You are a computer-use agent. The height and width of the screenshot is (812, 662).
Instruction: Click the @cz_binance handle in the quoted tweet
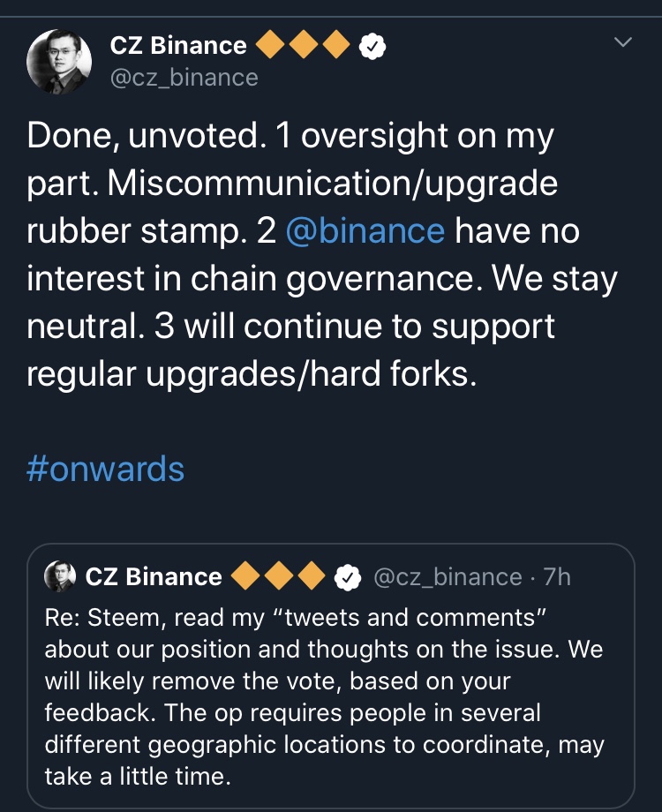[448, 577]
